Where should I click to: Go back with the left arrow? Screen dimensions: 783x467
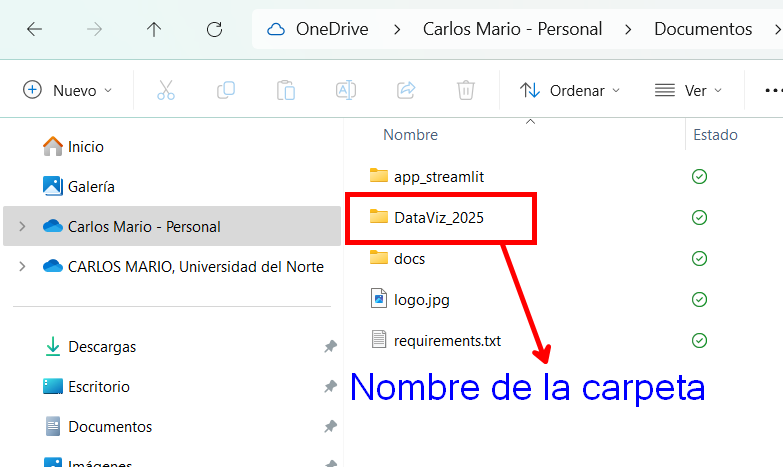point(34,29)
